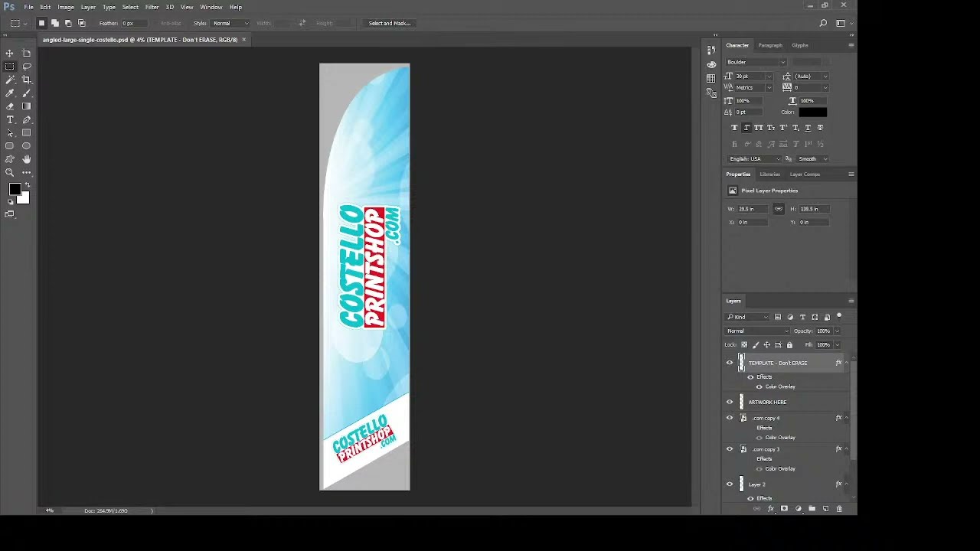Toggle Faux Bold in Character panel
The image size is (980, 551).
coord(734,128)
